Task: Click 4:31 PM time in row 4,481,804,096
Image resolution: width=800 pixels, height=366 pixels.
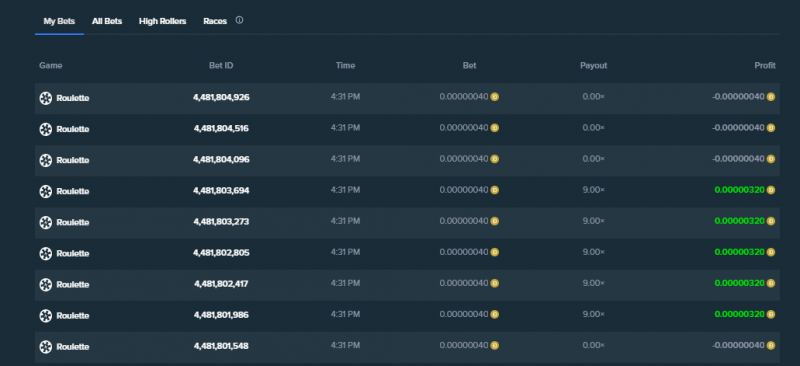Action: (345, 159)
